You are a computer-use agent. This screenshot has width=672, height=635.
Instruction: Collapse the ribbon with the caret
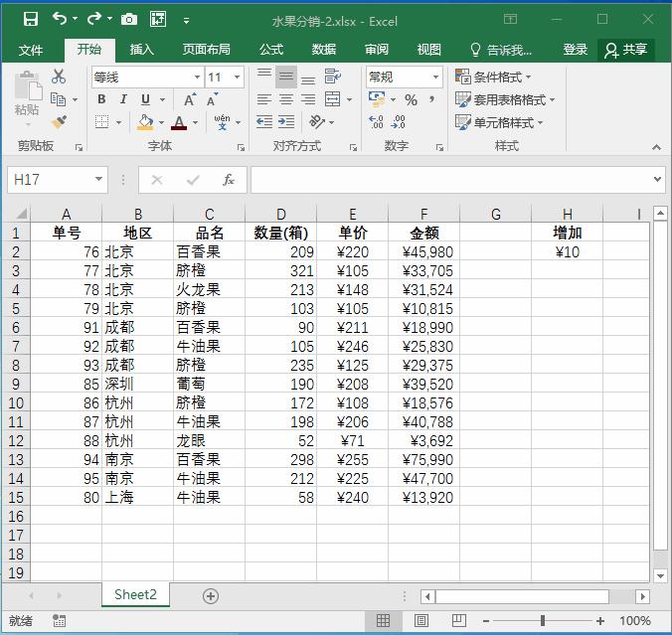[x=656, y=147]
